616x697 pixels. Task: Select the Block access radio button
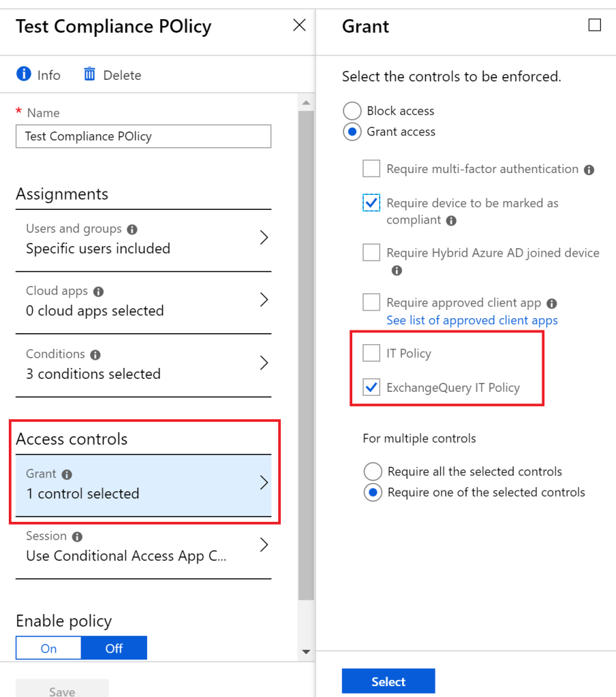tap(352, 110)
